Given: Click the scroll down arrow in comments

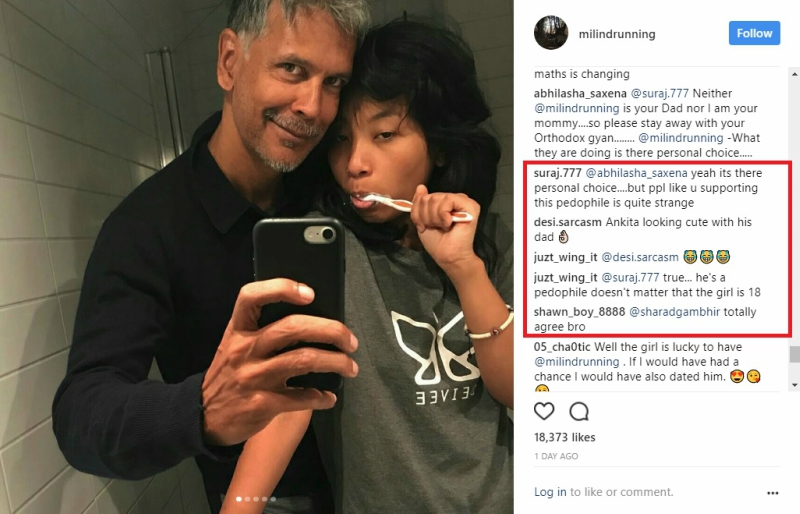Looking at the screenshot, I should pos(795,385).
